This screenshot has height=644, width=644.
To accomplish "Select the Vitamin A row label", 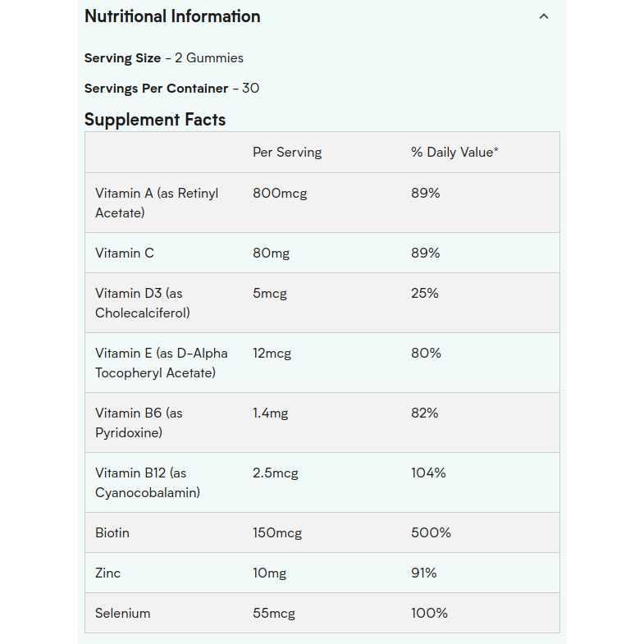I will 157,203.
